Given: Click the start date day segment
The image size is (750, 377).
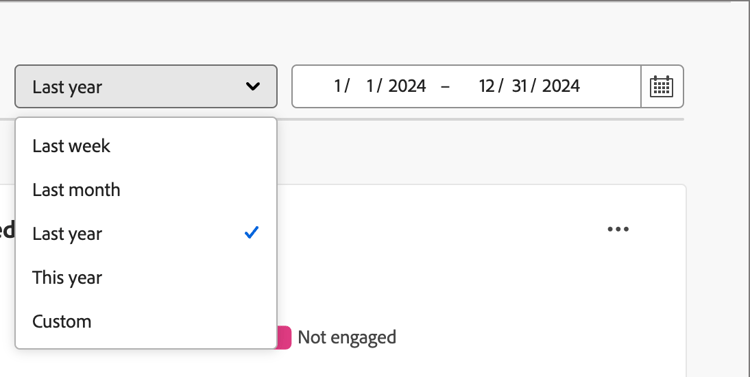Looking at the screenshot, I should 370,86.
